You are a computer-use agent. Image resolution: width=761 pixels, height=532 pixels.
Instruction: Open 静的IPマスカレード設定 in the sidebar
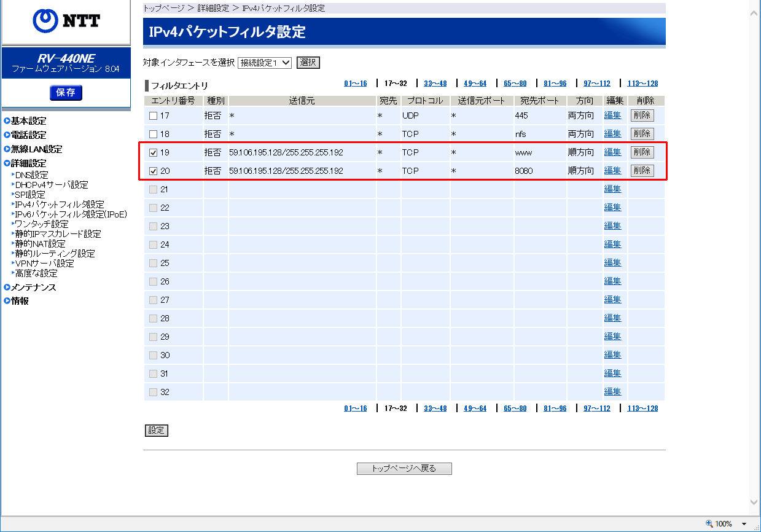(x=58, y=234)
